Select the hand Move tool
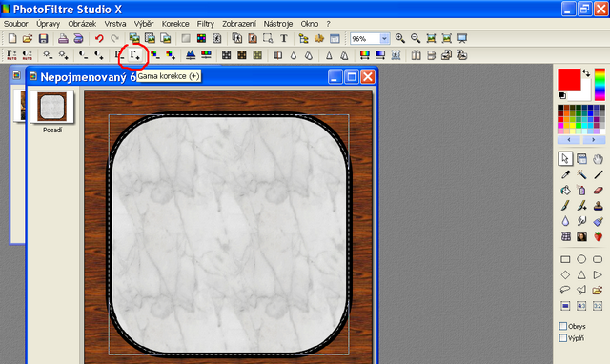The width and height of the screenshot is (610, 364). point(598,159)
